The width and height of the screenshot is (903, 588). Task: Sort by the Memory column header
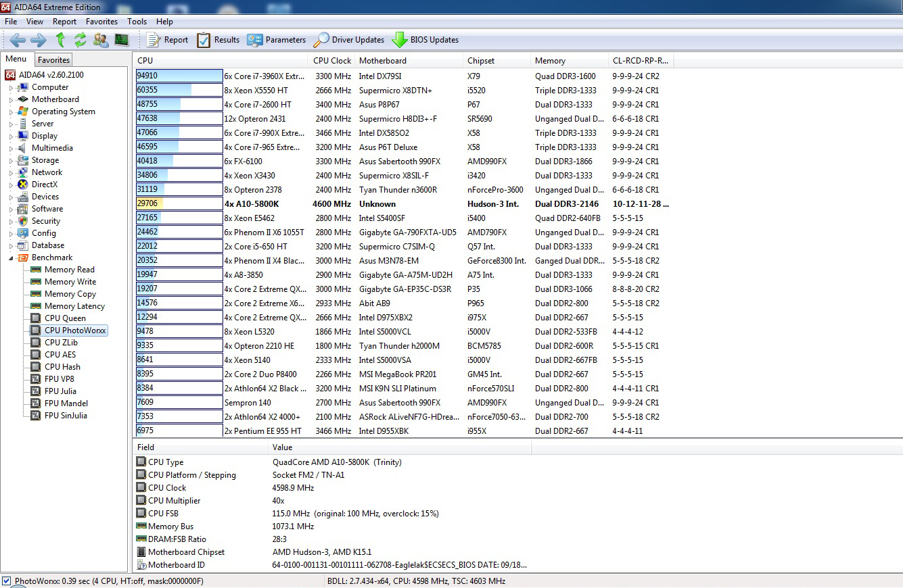(570, 61)
